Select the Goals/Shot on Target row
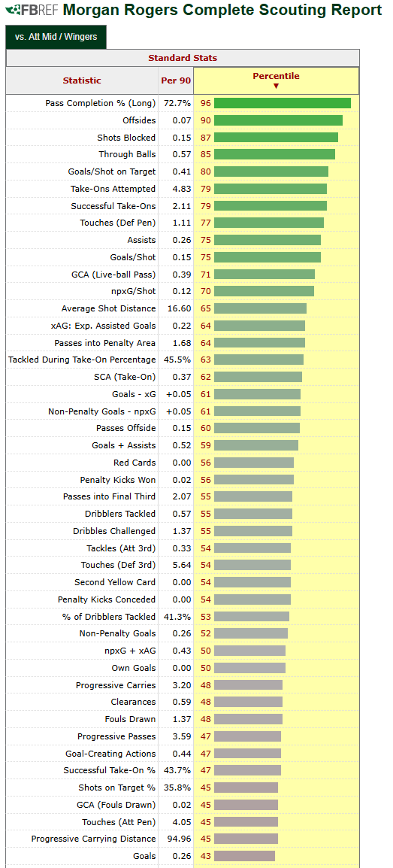This screenshot has height=868, width=393. point(183,171)
